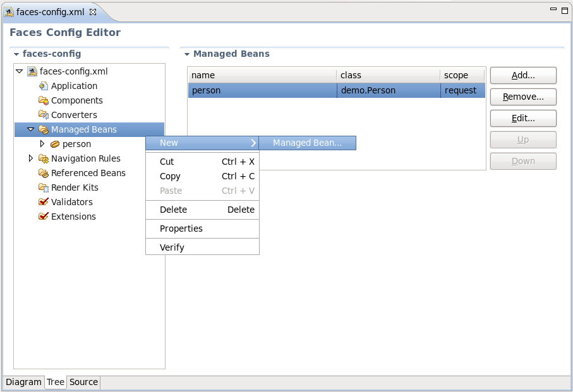Choose Managed Bean... from the New submenu
This screenshot has height=392, width=573.
pyautogui.click(x=307, y=143)
